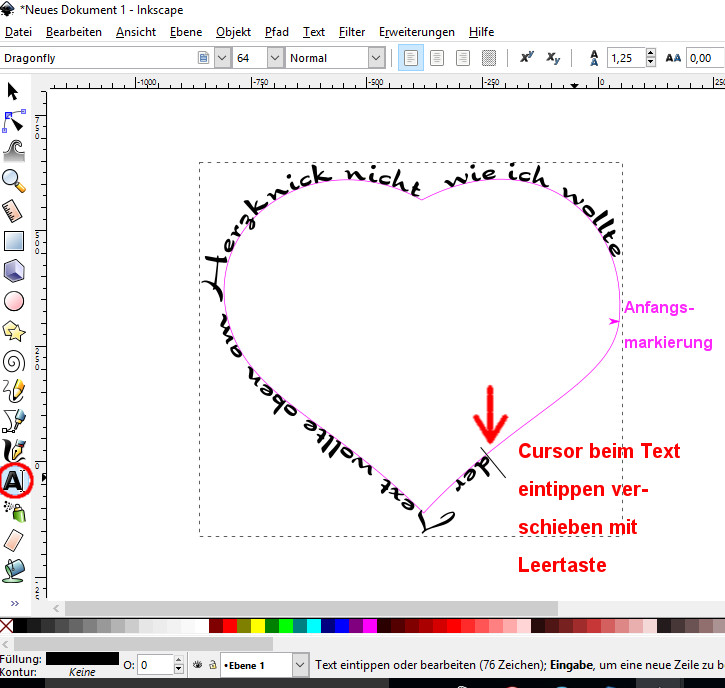The width and height of the screenshot is (725, 688).
Task: Toggle superscript text formatting
Action: [527, 58]
